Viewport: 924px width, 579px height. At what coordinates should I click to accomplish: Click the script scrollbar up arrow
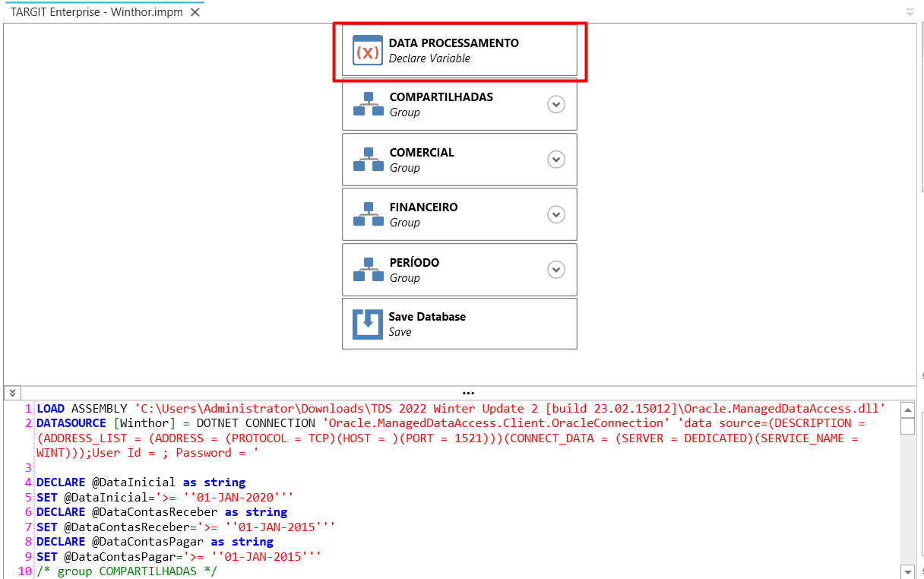point(907,409)
